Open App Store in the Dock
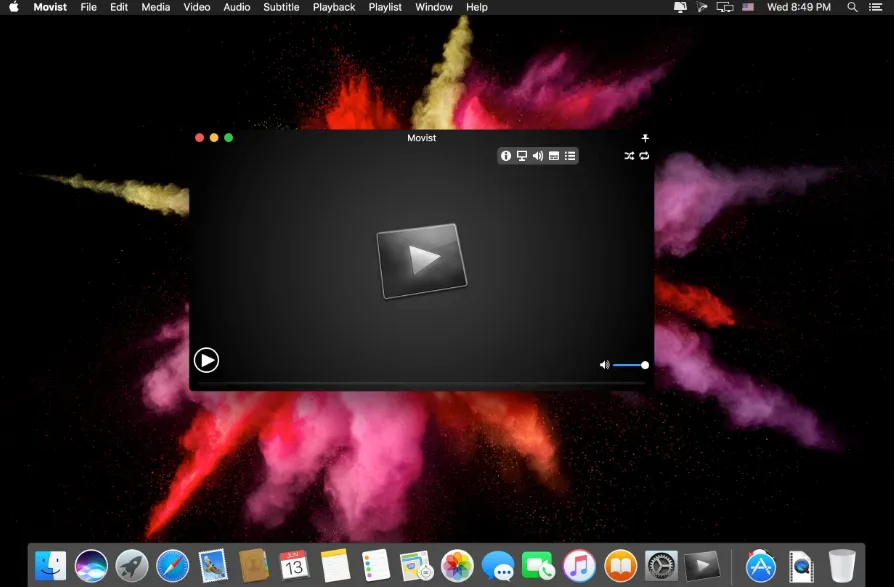Image resolution: width=894 pixels, height=587 pixels. coord(761,565)
